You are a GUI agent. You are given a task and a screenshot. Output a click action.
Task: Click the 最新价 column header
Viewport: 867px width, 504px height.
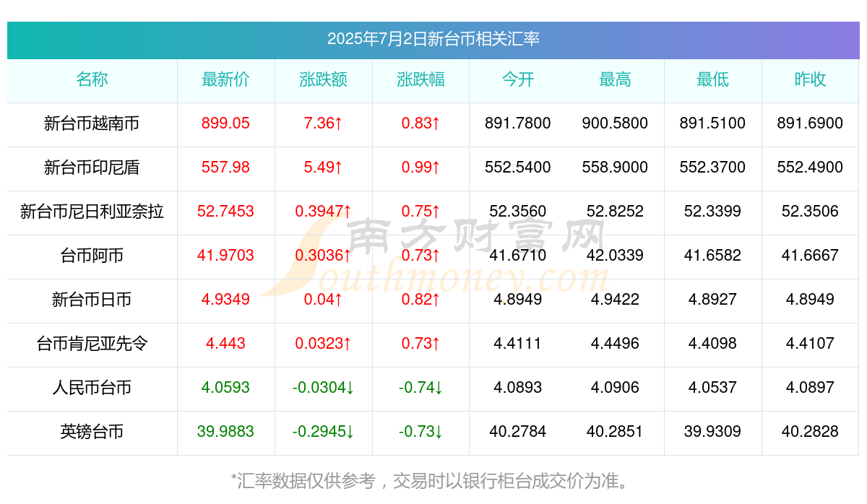(225, 79)
